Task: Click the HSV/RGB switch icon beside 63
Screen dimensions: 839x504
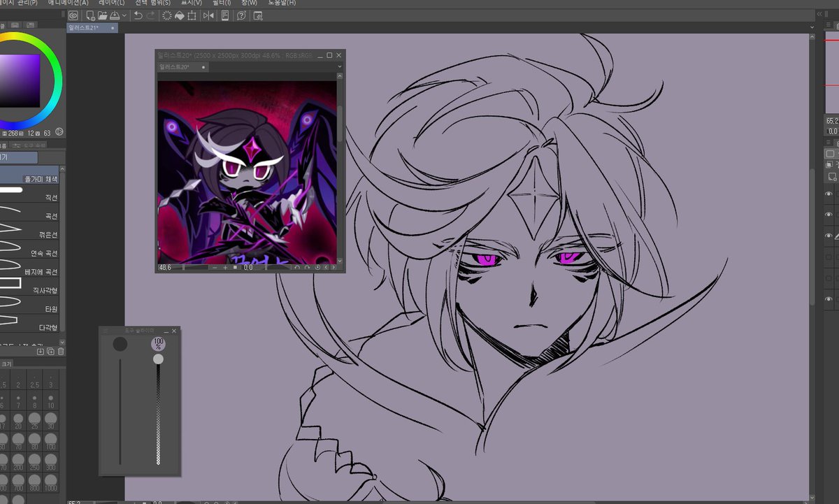Action: 59,131
